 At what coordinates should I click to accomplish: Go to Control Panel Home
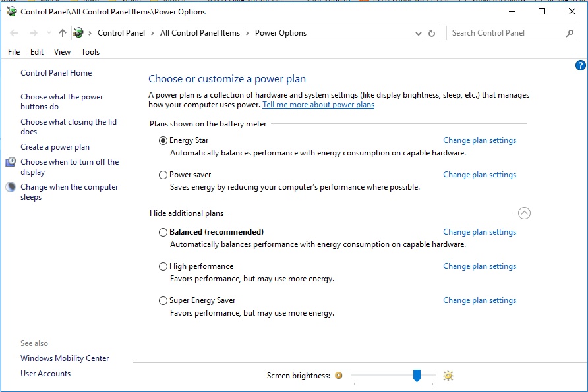[x=56, y=73]
